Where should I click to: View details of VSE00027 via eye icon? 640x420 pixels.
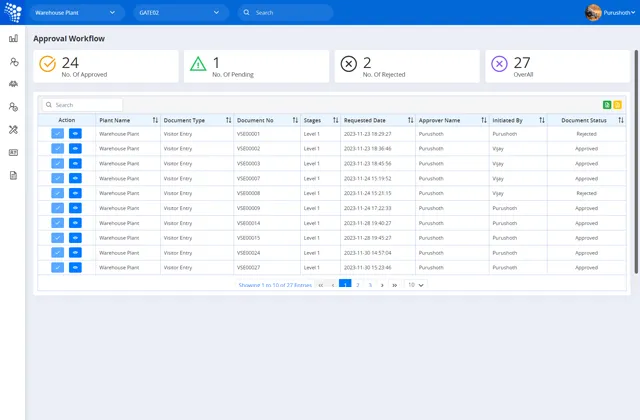tap(75, 267)
